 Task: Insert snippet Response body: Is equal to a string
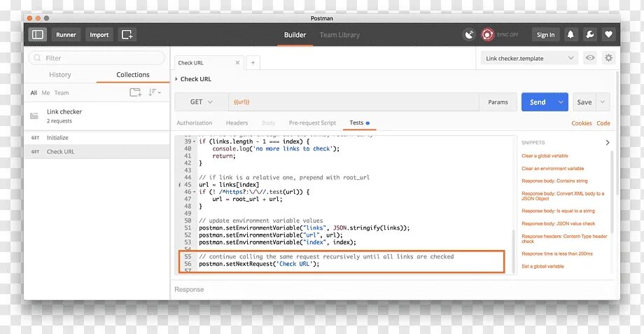558,211
